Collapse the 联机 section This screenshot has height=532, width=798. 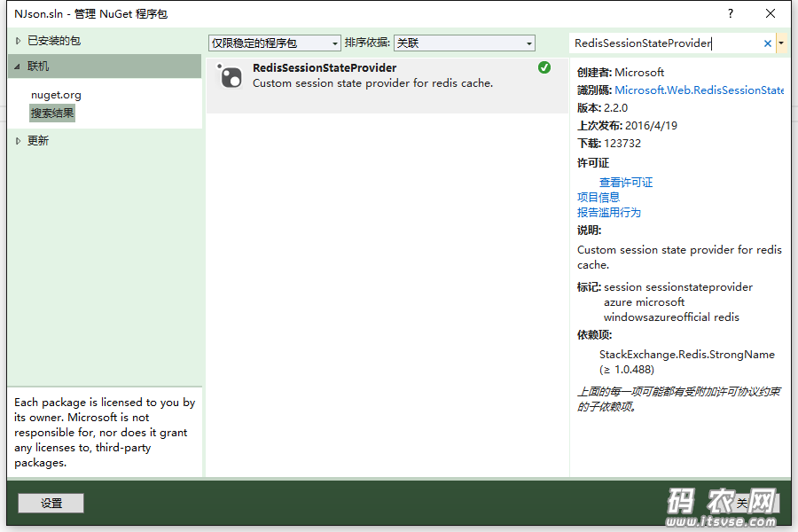click(18, 66)
